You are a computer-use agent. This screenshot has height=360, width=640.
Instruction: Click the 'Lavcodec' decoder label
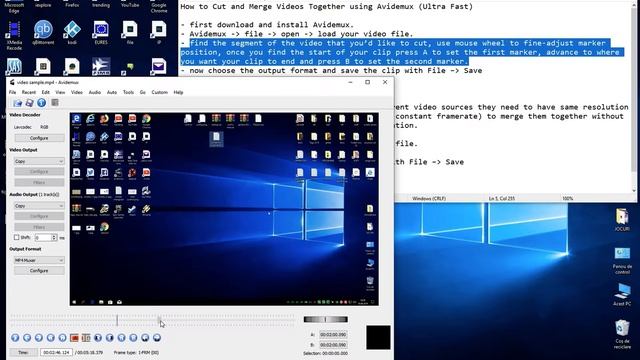point(22,127)
